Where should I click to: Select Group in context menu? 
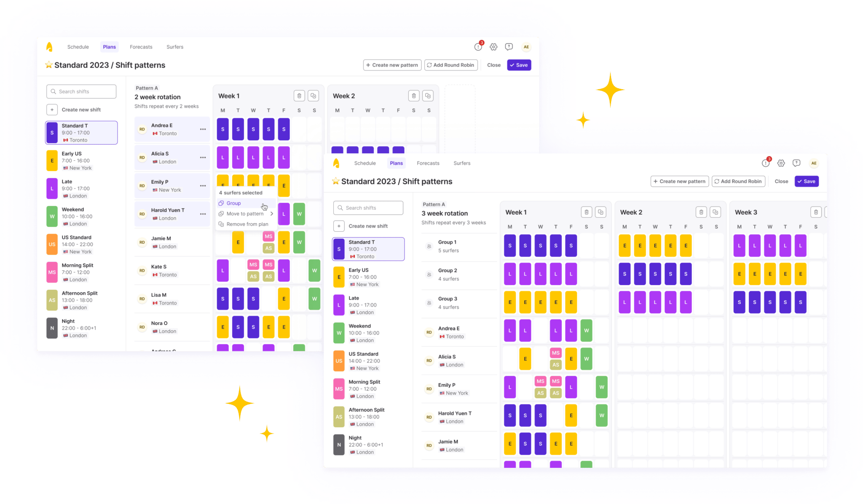click(x=247, y=203)
